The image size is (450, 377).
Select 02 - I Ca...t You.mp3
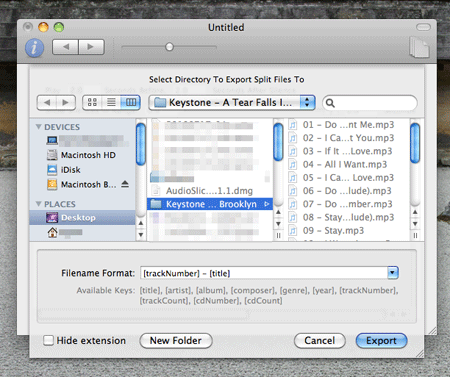click(348, 138)
